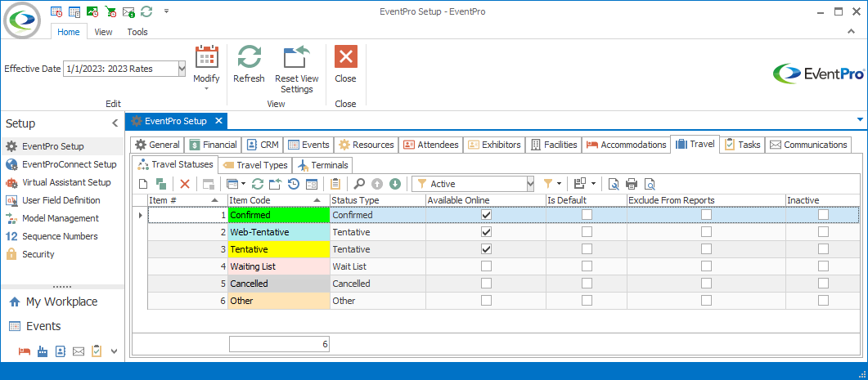Screen dimensions: 868x380
Task: Open My Workplace navigation group
Action: 62,302
